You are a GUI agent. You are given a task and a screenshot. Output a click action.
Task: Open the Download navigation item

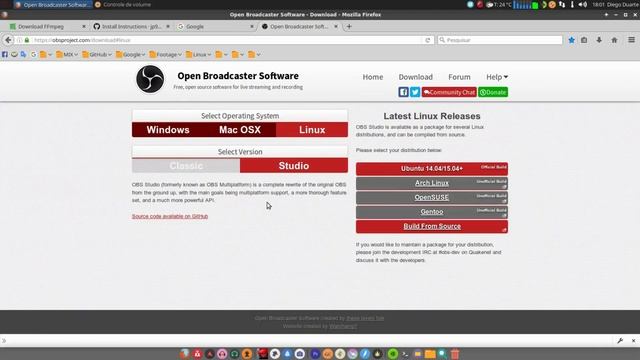pos(416,77)
